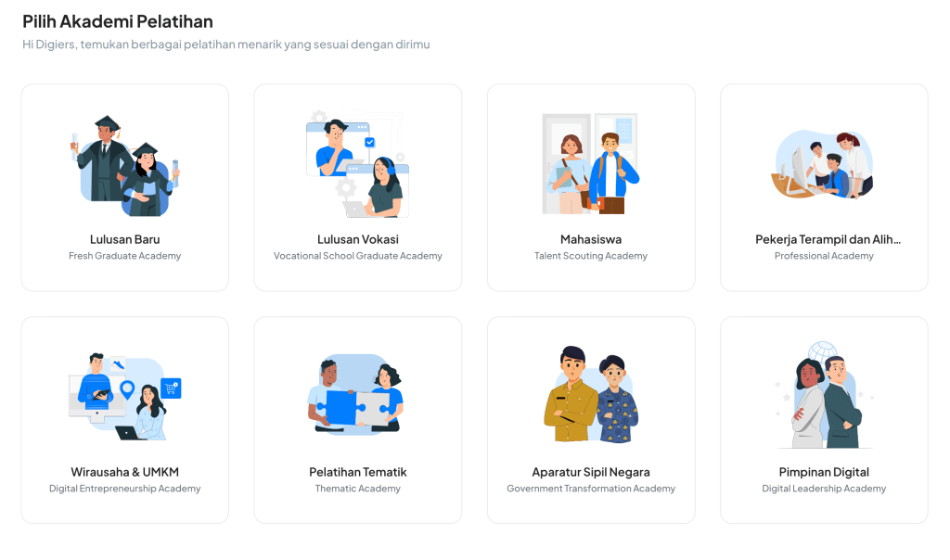
Task: Open the Aparatur Sipil Negara officers illustration
Action: [x=591, y=395]
